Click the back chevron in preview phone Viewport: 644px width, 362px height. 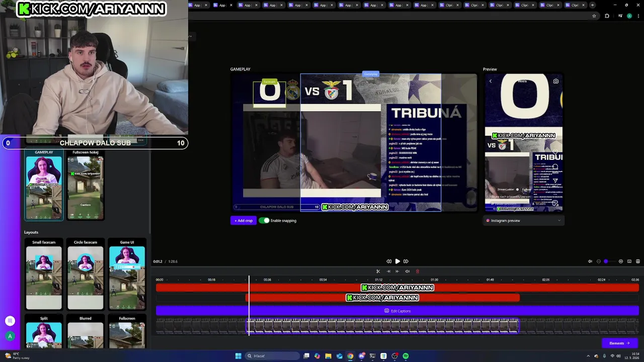(491, 81)
